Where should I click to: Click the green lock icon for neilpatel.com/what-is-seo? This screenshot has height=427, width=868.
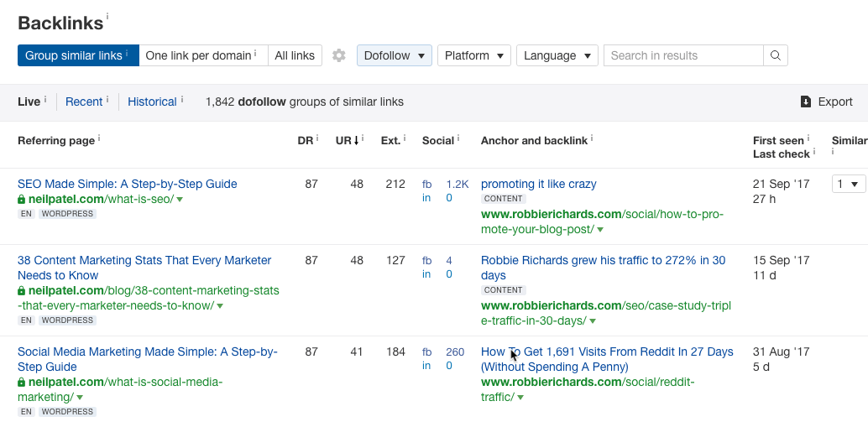[x=22, y=200]
